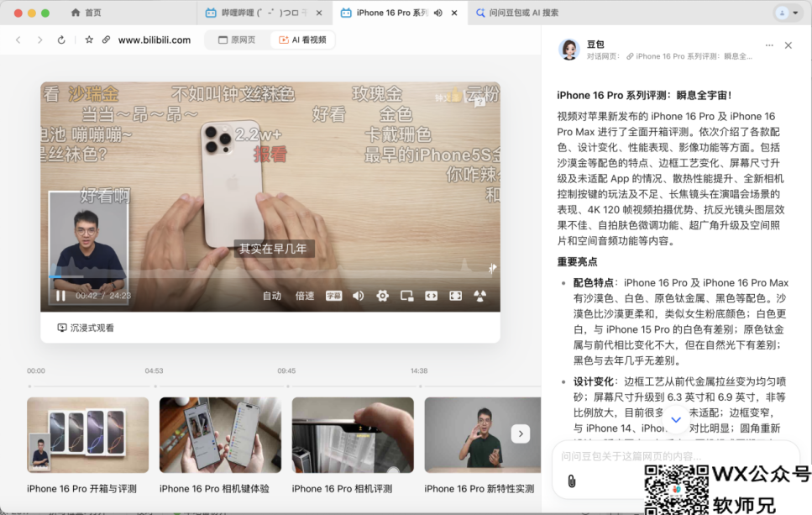The height and width of the screenshot is (515, 812).
Task: Enter fullscreen mode icon in player
Action: point(456,296)
